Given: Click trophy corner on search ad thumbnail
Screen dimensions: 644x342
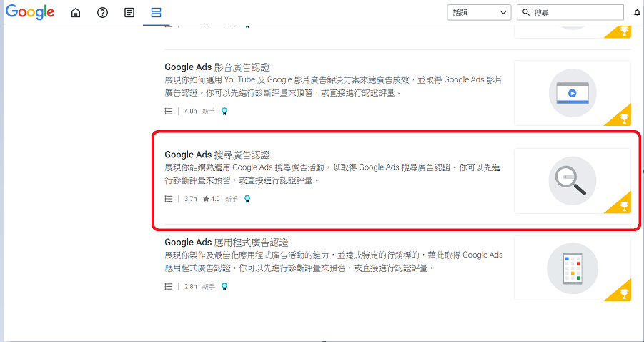Looking at the screenshot, I should click(621, 205).
